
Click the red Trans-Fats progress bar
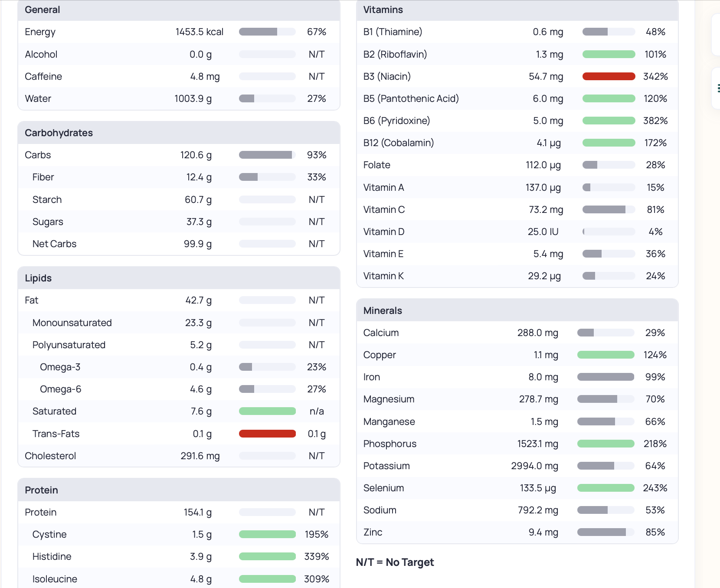pos(267,434)
